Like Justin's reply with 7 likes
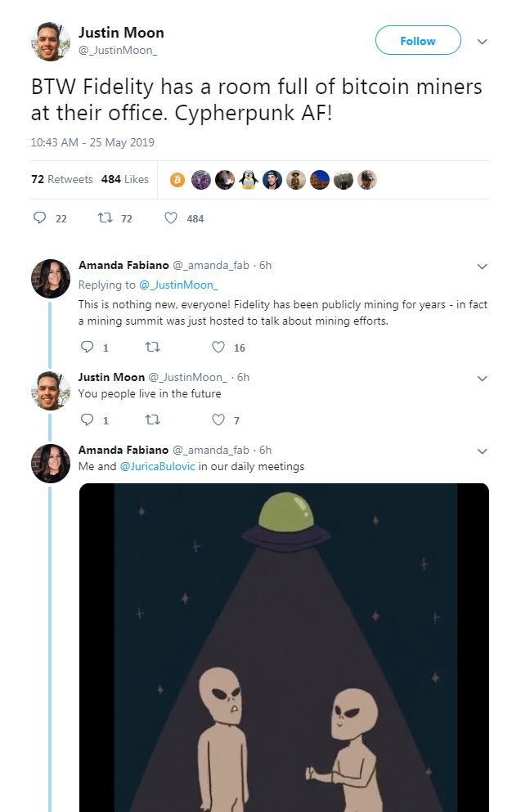 (218, 420)
